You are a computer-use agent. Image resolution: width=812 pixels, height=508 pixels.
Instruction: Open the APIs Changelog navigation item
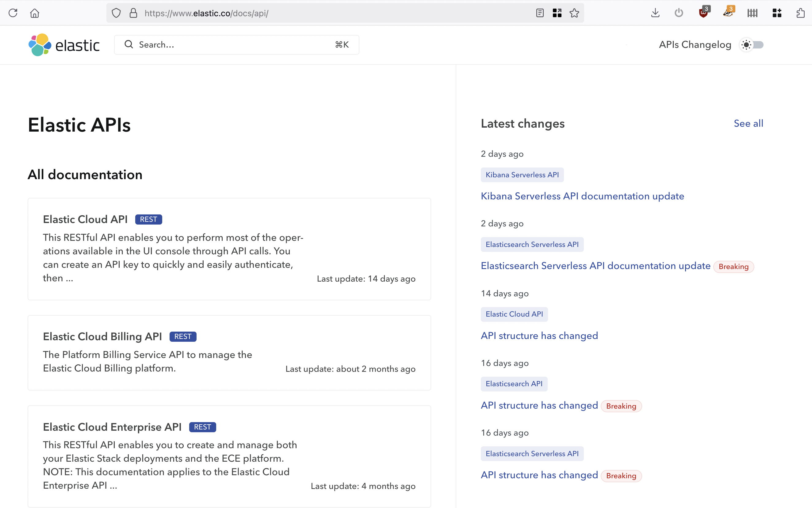[694, 45]
